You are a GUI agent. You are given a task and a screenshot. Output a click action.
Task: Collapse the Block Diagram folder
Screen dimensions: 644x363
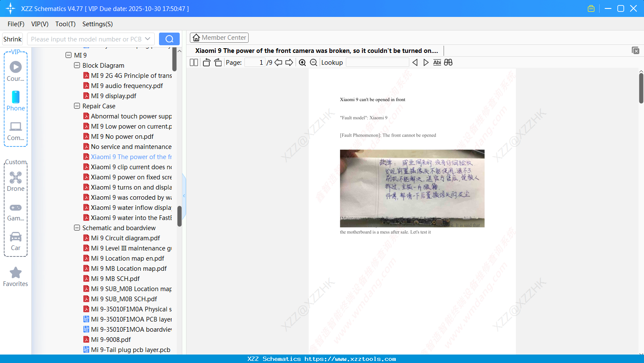[77, 65]
